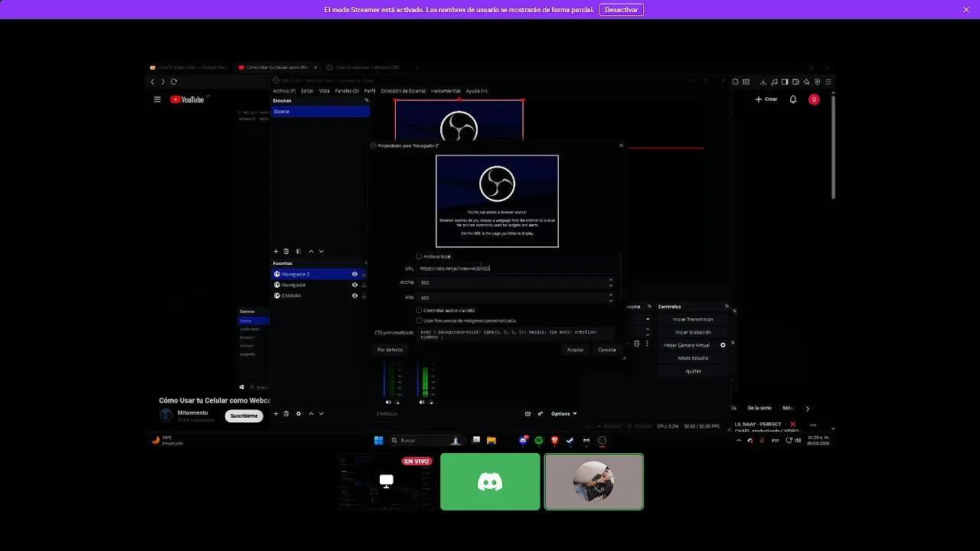Image resolution: width=980 pixels, height=551 pixels.
Task: Open Spotify from the Windows taskbar
Action: 539,440
